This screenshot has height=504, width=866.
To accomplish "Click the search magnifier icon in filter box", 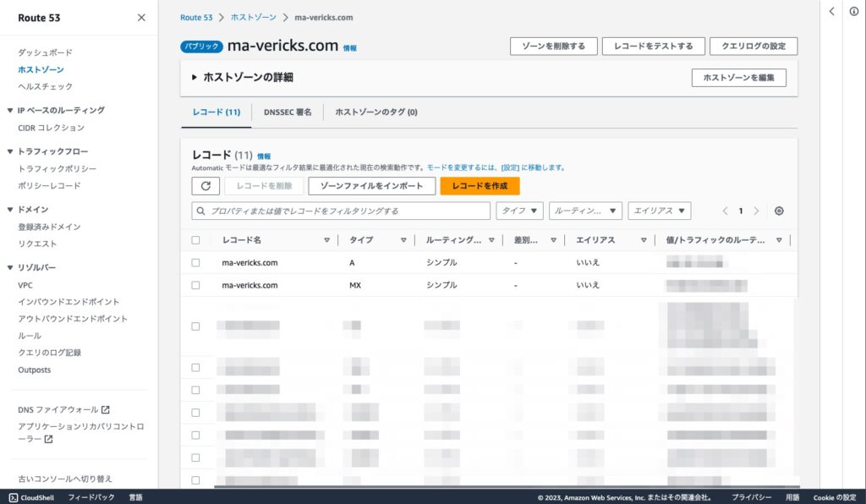I will [201, 211].
